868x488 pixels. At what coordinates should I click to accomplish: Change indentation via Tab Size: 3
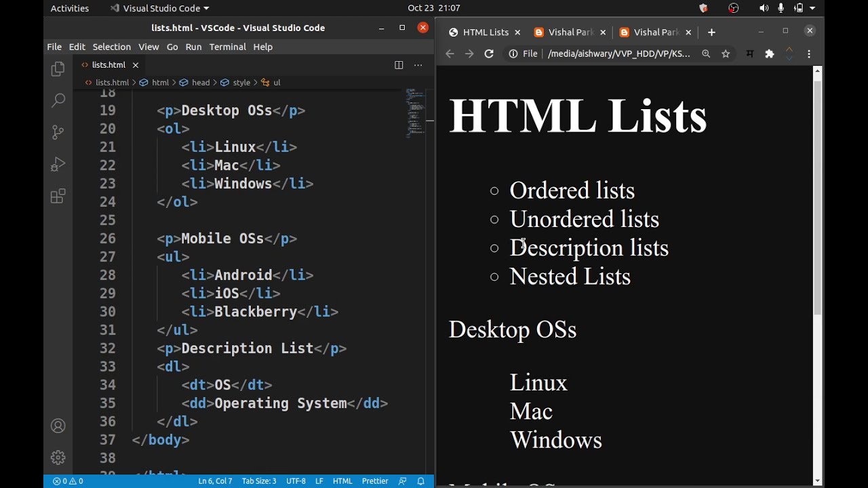tap(259, 481)
